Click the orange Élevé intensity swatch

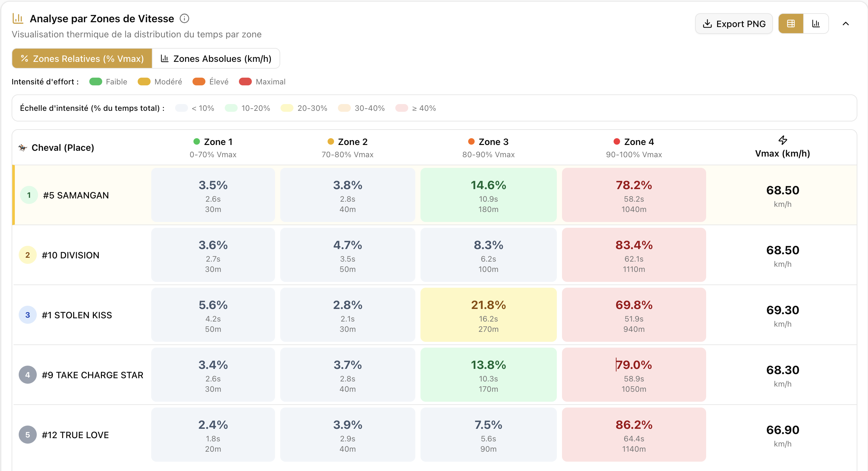click(x=199, y=82)
